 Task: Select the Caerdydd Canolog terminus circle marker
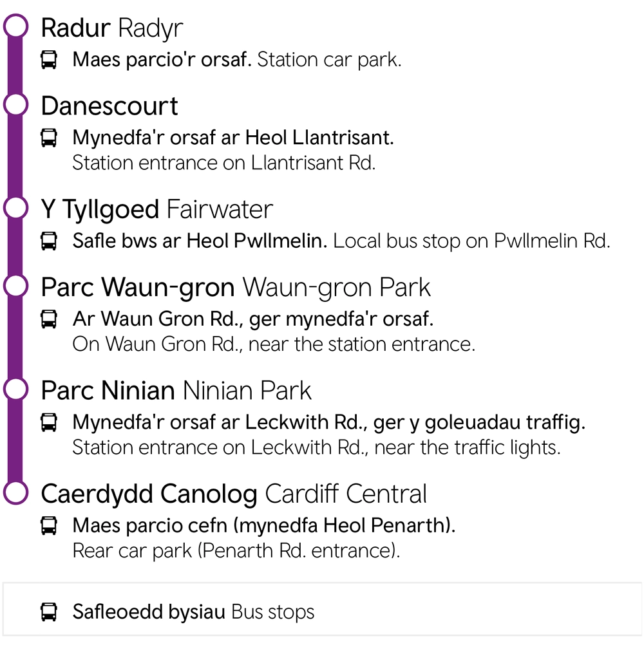point(15,492)
